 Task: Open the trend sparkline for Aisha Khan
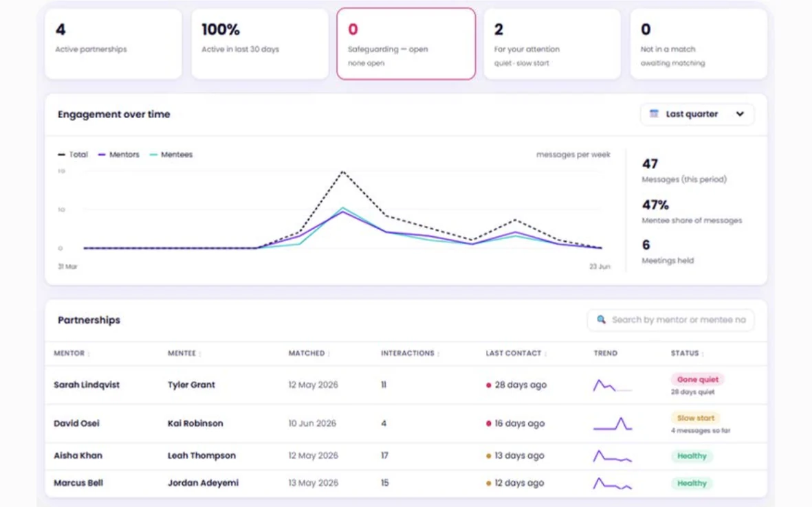tap(613, 456)
